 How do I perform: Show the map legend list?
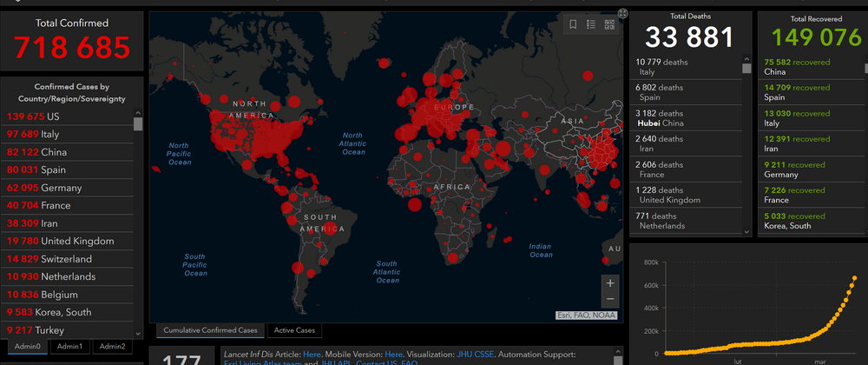(591, 24)
